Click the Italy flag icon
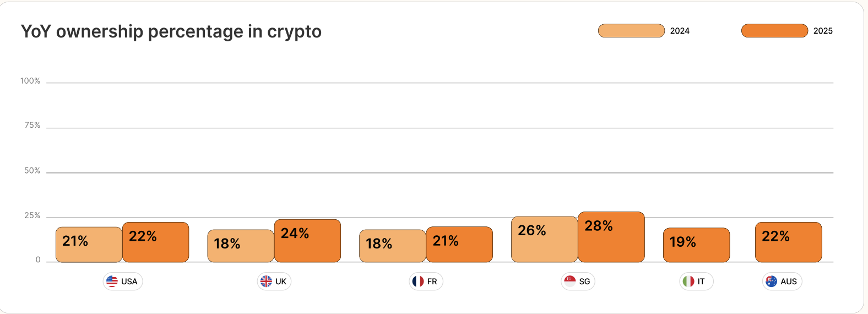 point(688,281)
